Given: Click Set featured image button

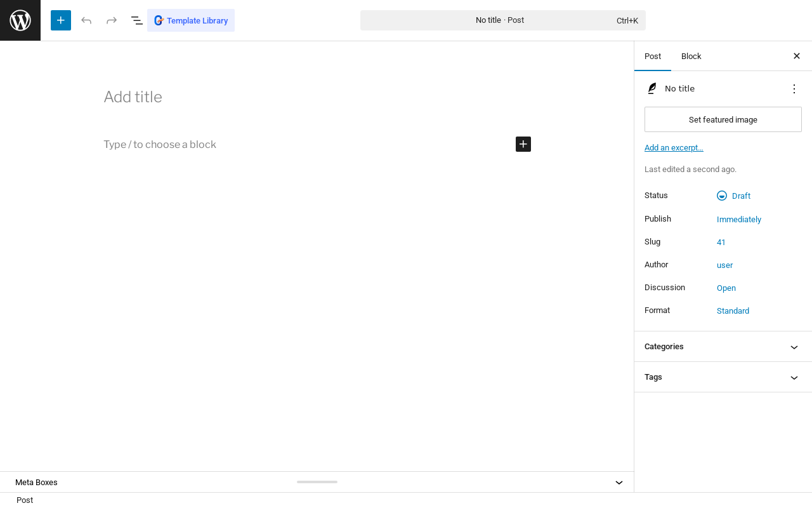Looking at the screenshot, I should (x=723, y=119).
